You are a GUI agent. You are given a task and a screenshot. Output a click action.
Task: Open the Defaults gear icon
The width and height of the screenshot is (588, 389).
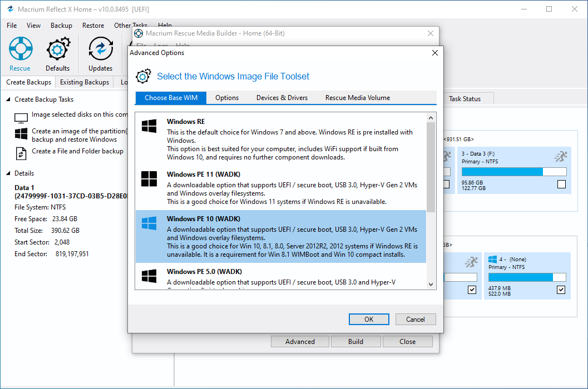point(58,49)
